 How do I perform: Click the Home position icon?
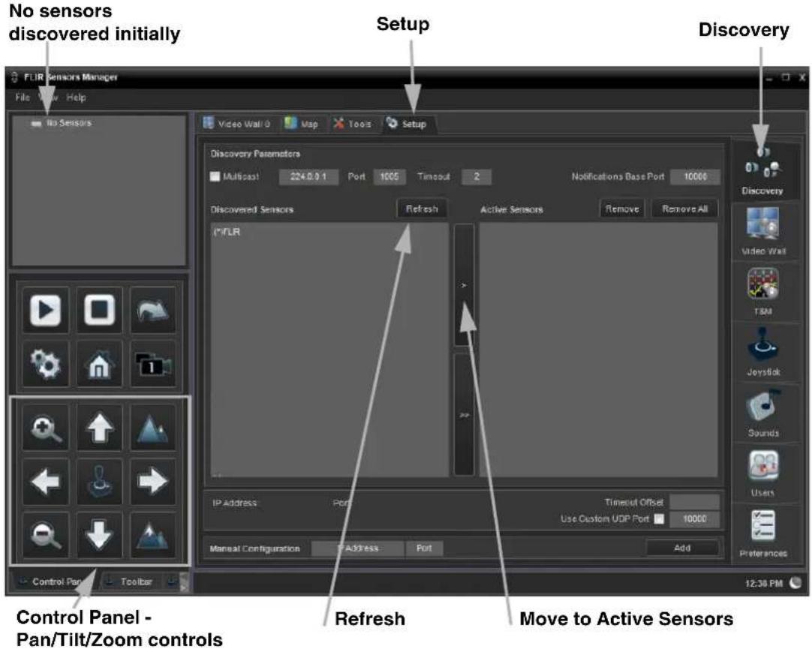coord(99,365)
